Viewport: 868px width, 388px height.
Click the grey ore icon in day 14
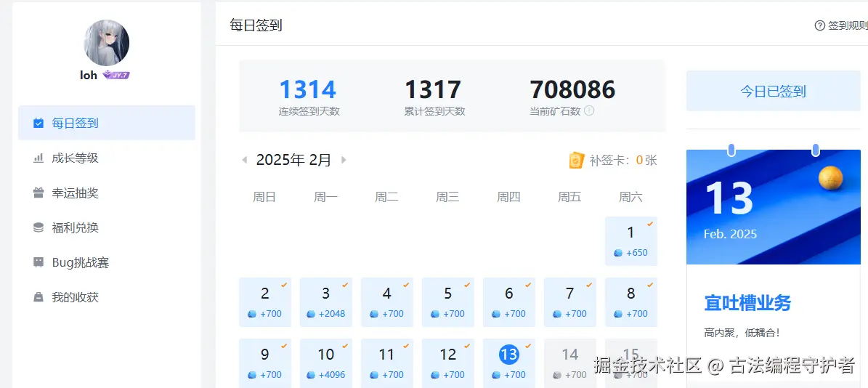(x=557, y=375)
